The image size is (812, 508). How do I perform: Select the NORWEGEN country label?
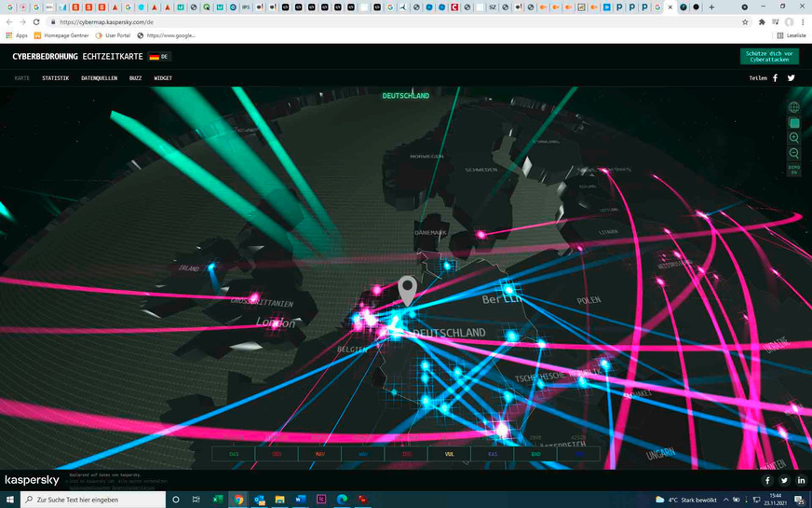point(426,156)
